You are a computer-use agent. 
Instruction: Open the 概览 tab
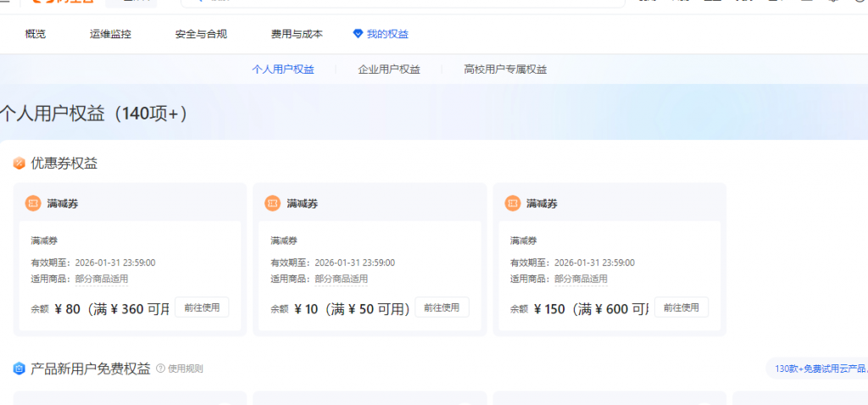pyautogui.click(x=36, y=34)
